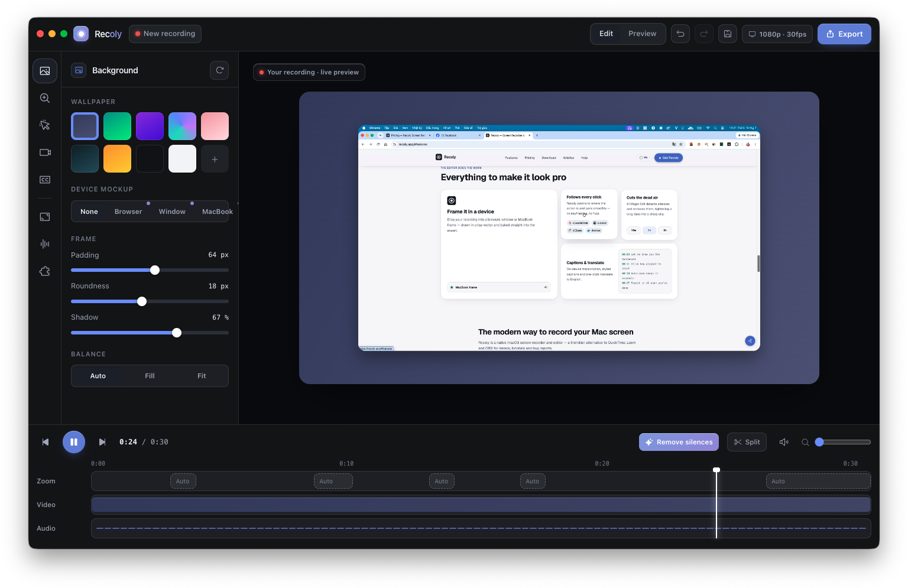Set balance to Fit

pyautogui.click(x=202, y=376)
